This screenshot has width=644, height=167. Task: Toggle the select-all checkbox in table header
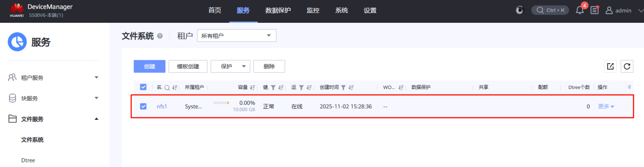tap(143, 87)
